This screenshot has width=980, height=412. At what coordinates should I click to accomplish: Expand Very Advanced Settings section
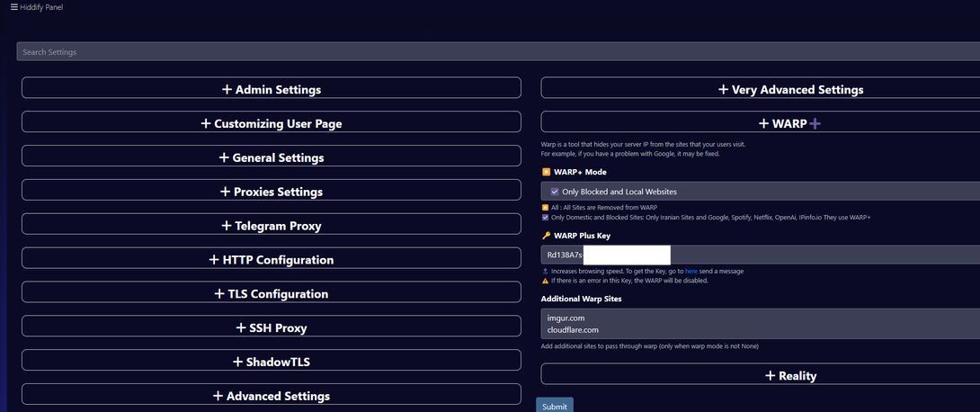[790, 89]
